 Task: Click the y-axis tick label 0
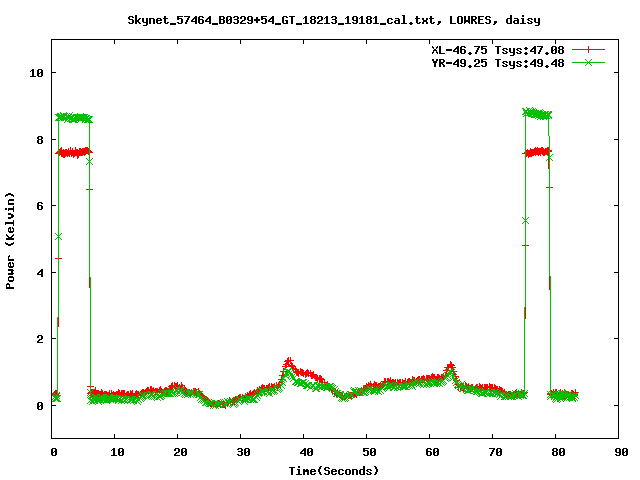point(40,406)
